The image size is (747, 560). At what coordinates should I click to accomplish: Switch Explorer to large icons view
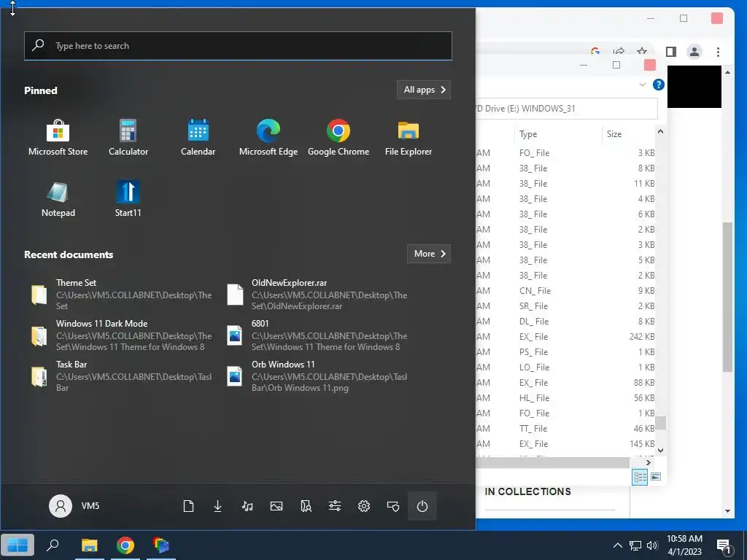tap(656, 477)
